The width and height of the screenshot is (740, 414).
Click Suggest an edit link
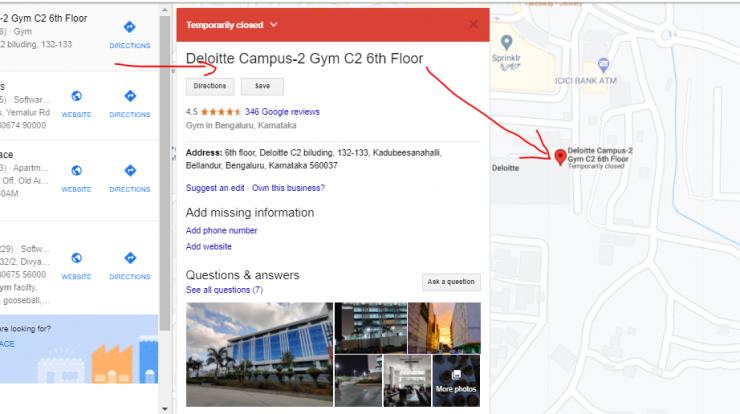pos(215,188)
